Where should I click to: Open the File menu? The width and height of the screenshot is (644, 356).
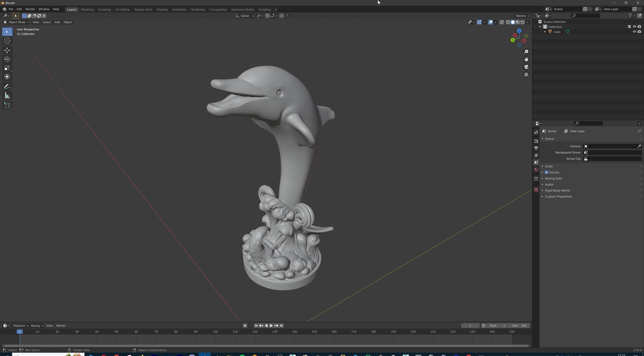pos(11,9)
